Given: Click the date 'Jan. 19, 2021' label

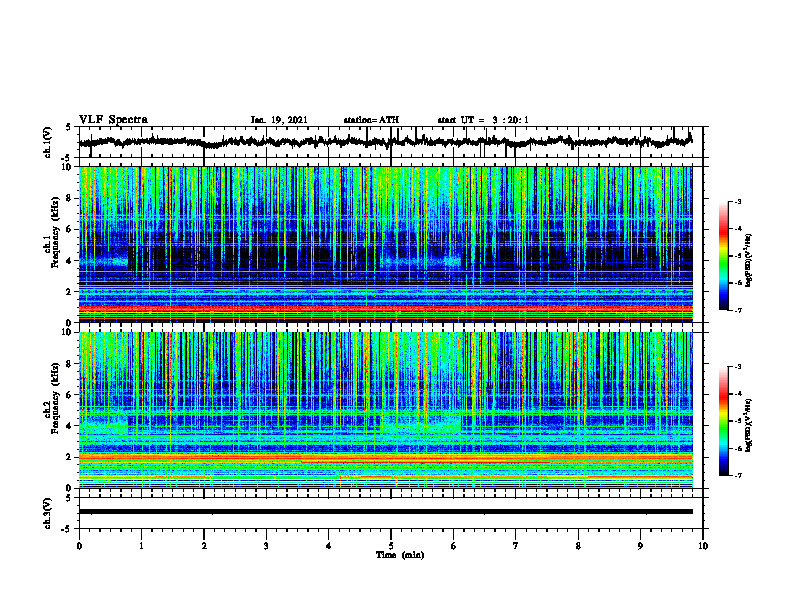Looking at the screenshot, I should [x=279, y=120].
